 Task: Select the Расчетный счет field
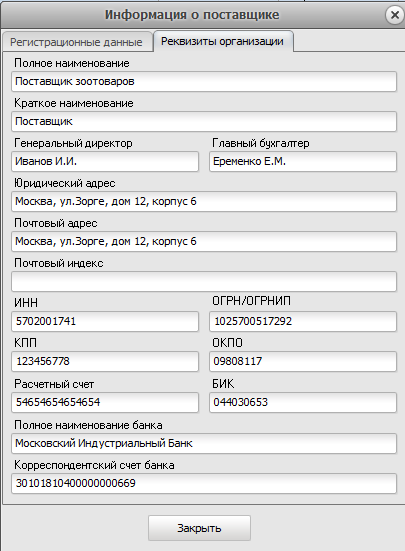click(105, 402)
